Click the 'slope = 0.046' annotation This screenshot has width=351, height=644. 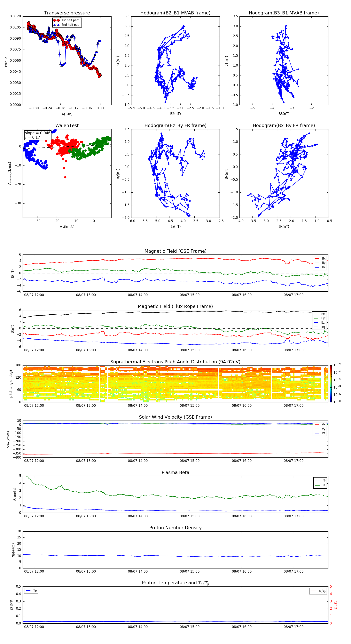click(38, 133)
